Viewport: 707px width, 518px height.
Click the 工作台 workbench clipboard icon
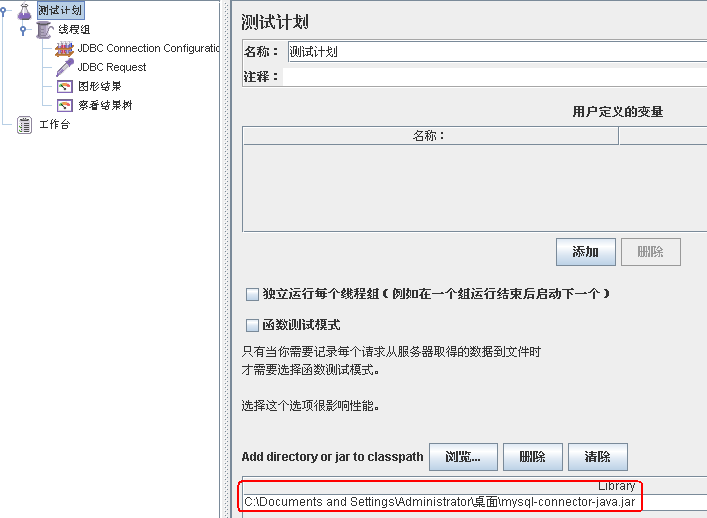click(x=24, y=125)
